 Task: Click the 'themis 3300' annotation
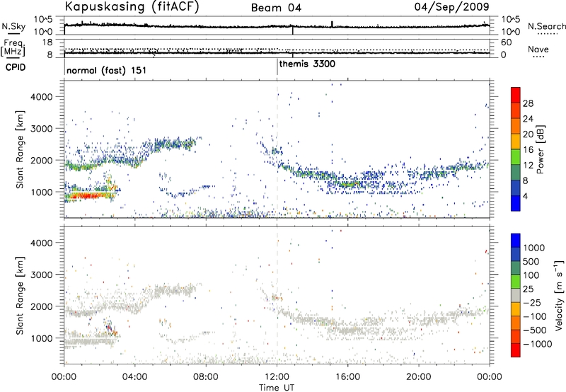tap(307, 64)
